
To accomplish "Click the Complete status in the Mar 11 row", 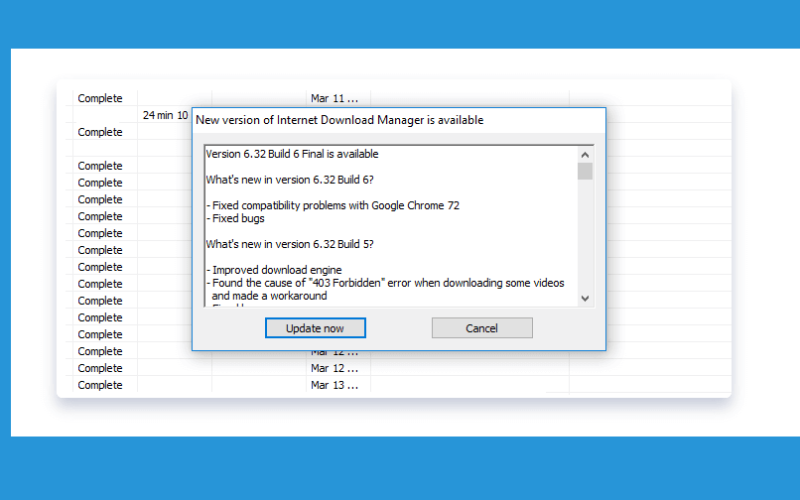I will (100, 98).
